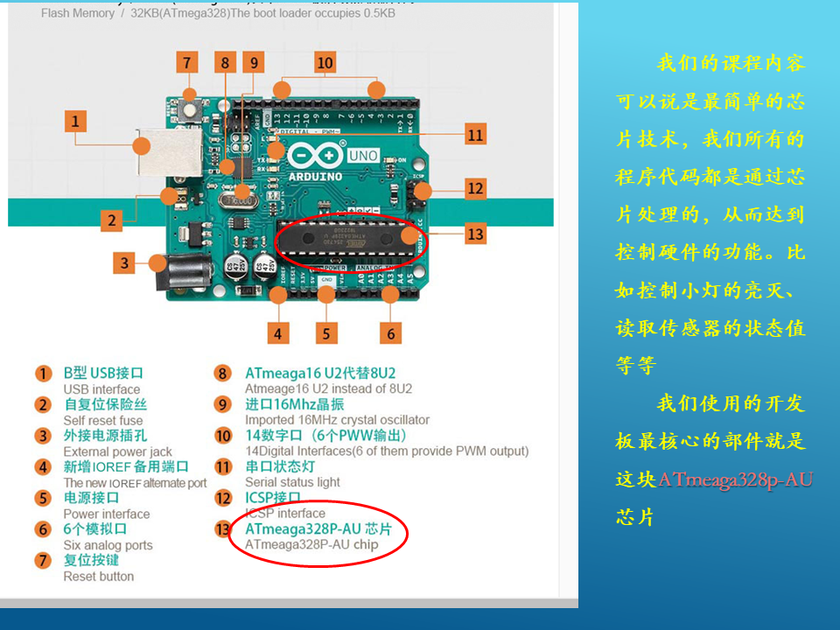The height and width of the screenshot is (630, 840).
Task: Select orange callout box 7 above reset button
Action: pos(186,63)
